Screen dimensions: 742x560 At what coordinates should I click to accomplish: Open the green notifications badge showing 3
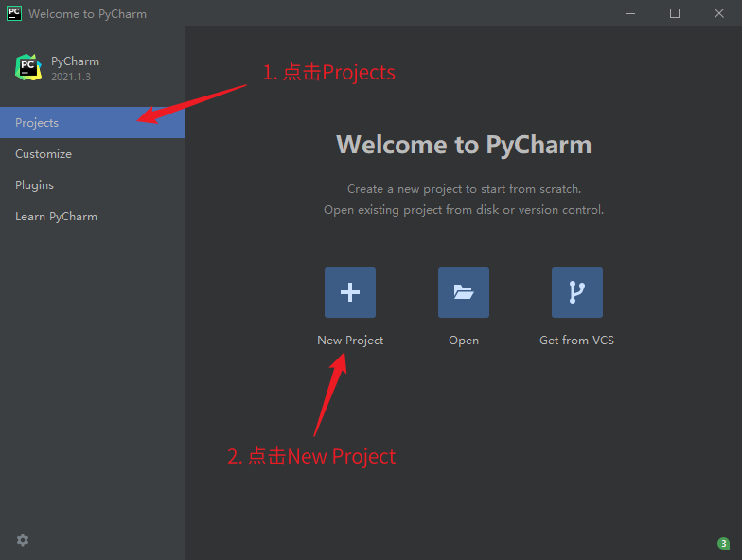coord(723,543)
